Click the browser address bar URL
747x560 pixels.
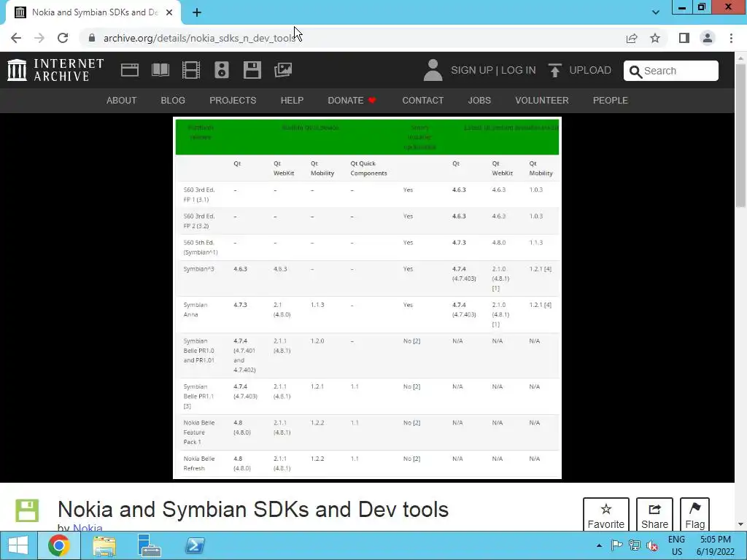199,38
